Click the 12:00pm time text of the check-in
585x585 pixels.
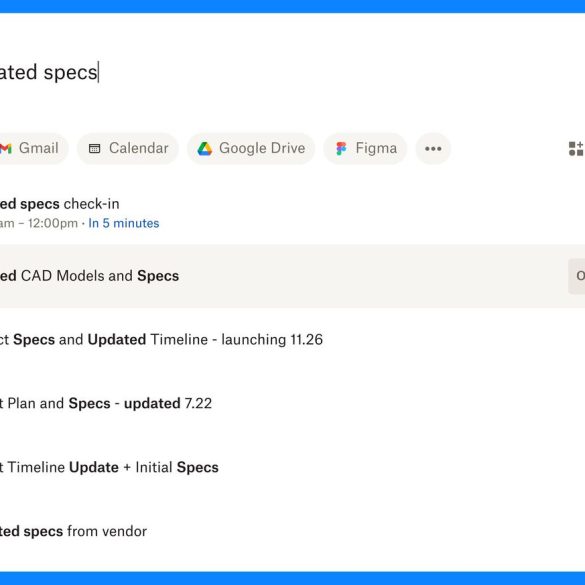point(53,223)
